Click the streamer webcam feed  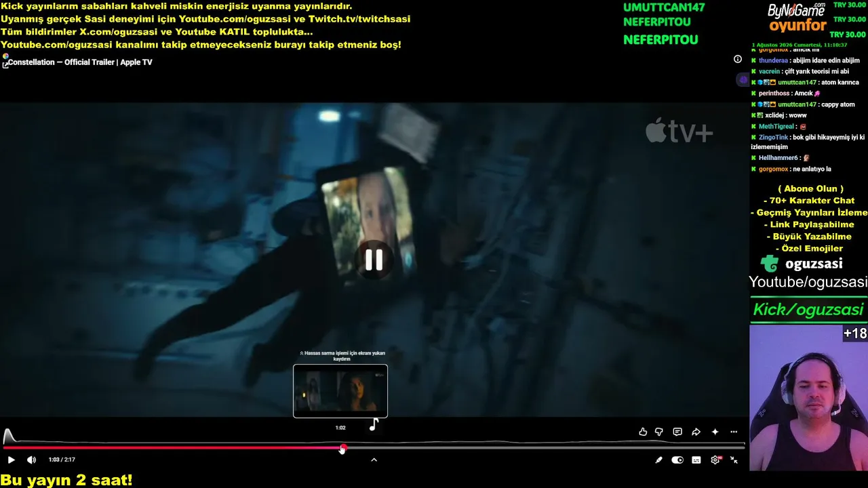[808, 398]
